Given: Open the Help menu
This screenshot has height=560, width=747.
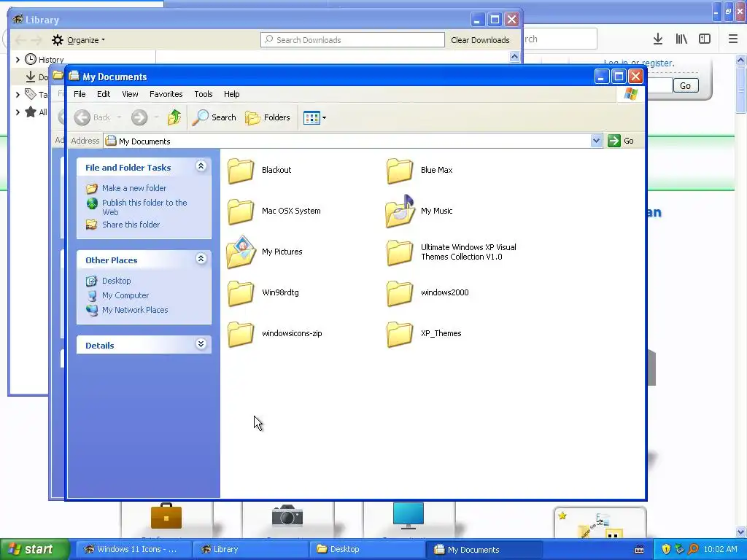Looking at the screenshot, I should (231, 94).
